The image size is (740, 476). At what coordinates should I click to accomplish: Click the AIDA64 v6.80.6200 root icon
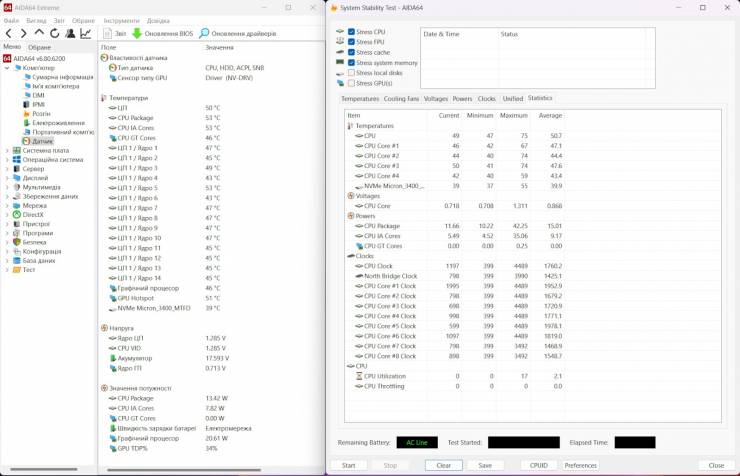pyautogui.click(x=7, y=58)
